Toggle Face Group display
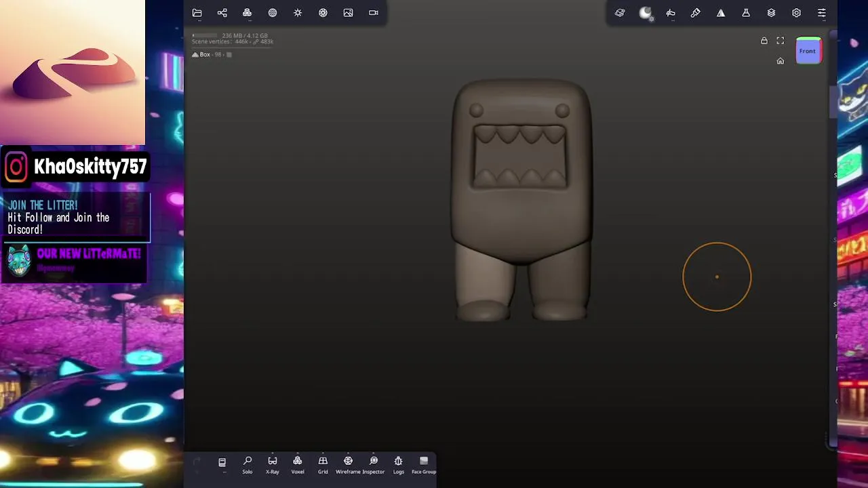Screen dimensions: 868x488 (x=424, y=465)
